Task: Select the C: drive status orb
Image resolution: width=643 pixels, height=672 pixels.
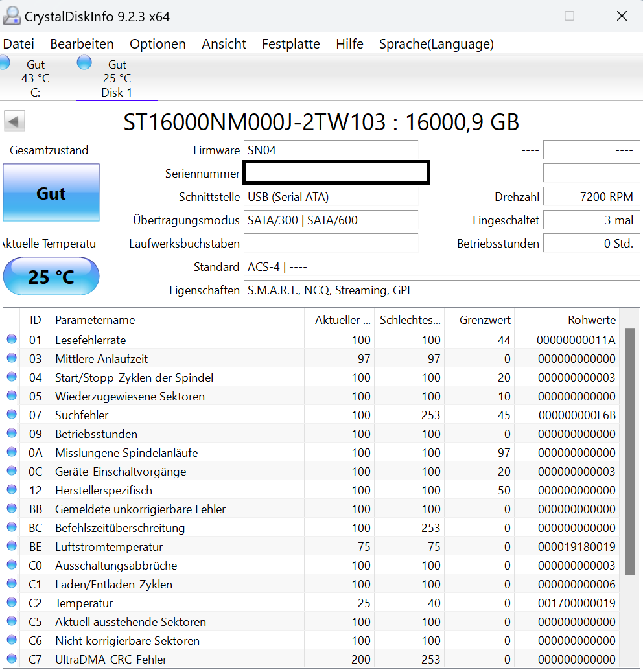Action: pyautogui.click(x=5, y=63)
